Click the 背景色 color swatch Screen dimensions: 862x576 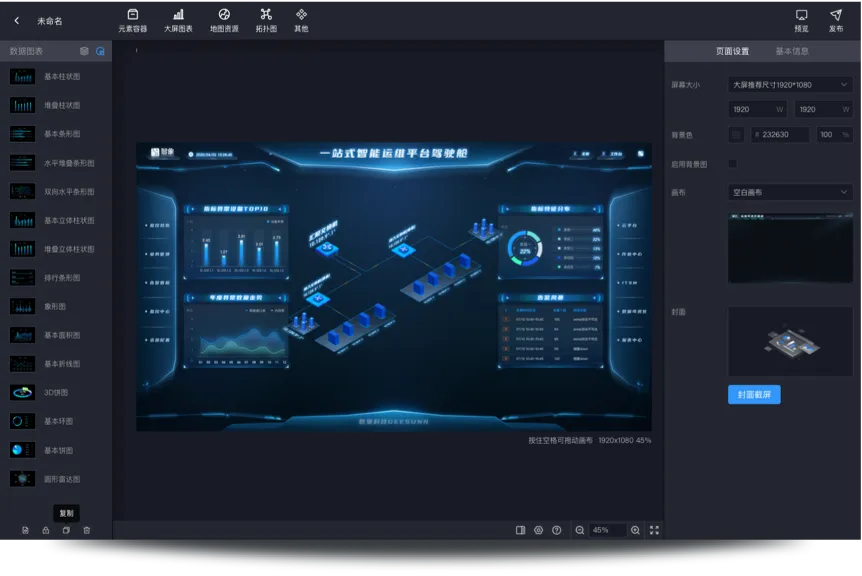tap(736, 134)
